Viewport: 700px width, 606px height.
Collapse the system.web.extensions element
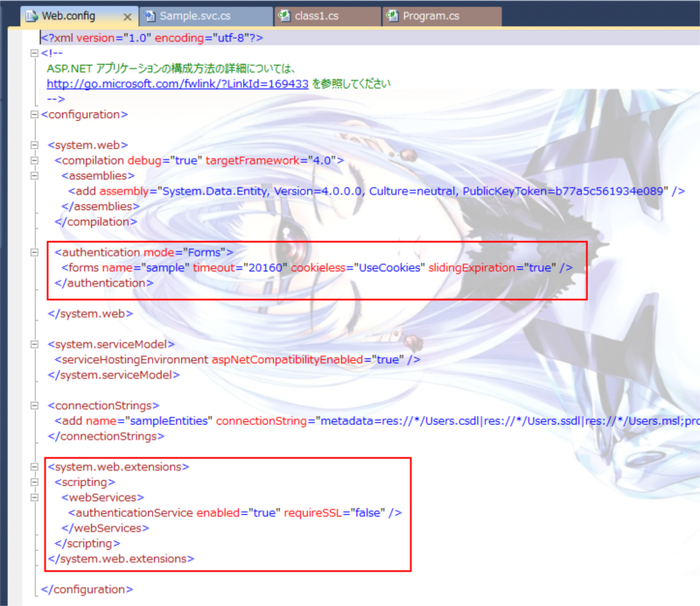[34, 467]
